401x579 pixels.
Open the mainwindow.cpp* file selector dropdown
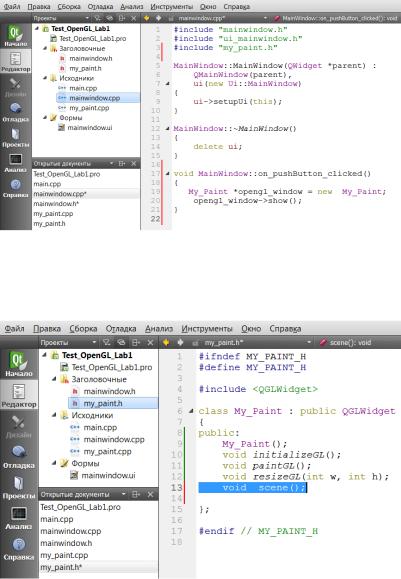[x=218, y=18]
